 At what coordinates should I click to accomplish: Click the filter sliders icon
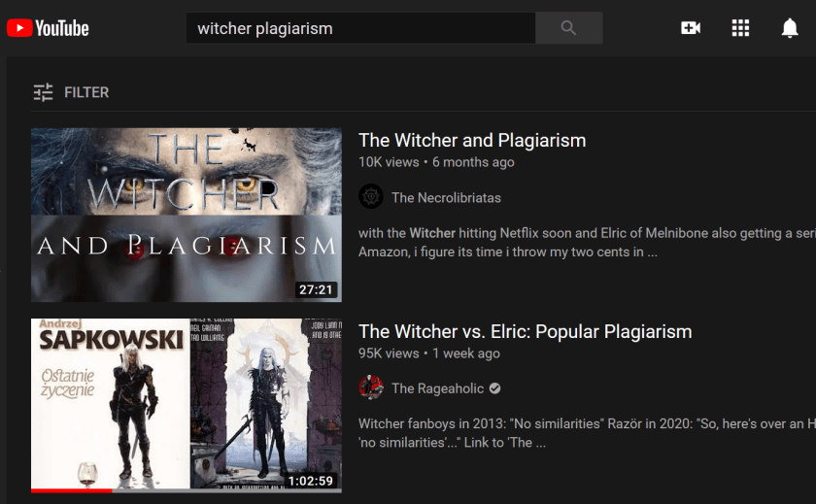[43, 92]
